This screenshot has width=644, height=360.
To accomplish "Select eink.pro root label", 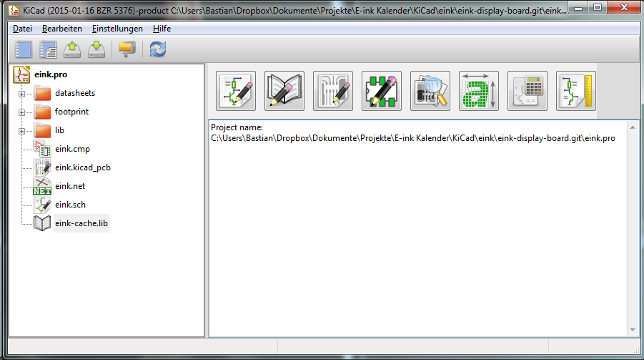I will point(51,74).
